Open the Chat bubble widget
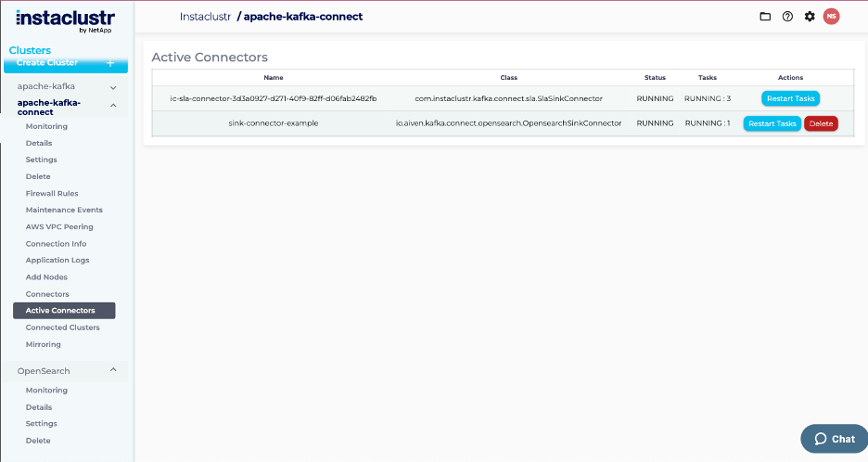The height and width of the screenshot is (462, 868). (834, 439)
